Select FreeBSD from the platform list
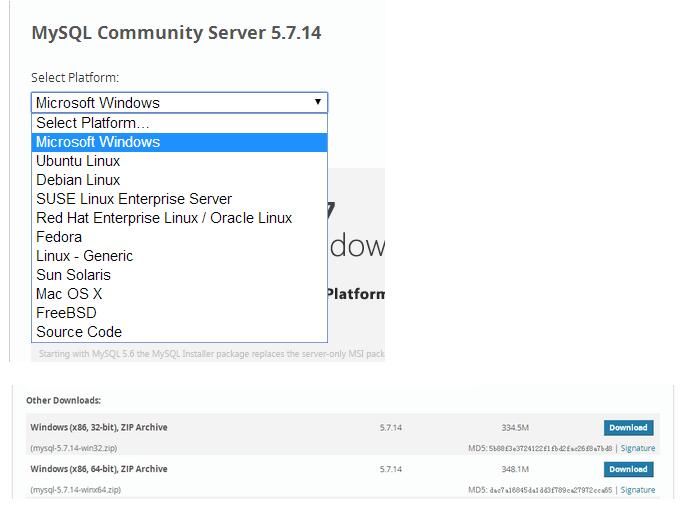Screen dimensions: 684x514 click(66, 313)
